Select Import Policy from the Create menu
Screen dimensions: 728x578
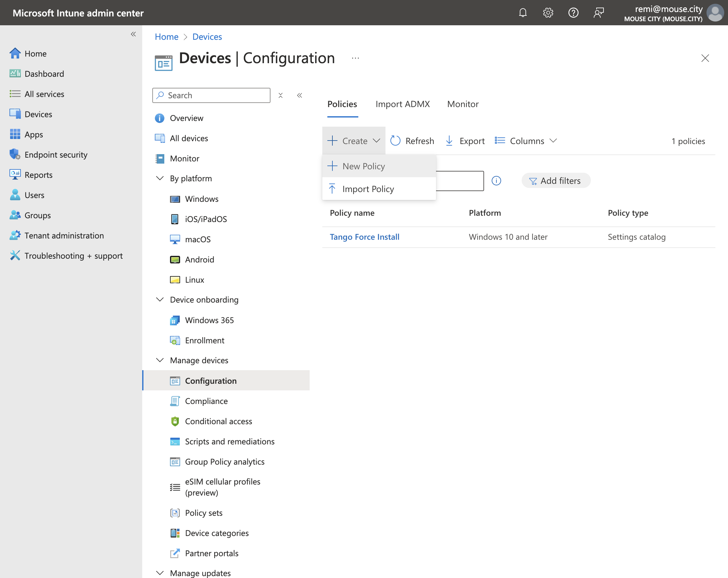379,189
